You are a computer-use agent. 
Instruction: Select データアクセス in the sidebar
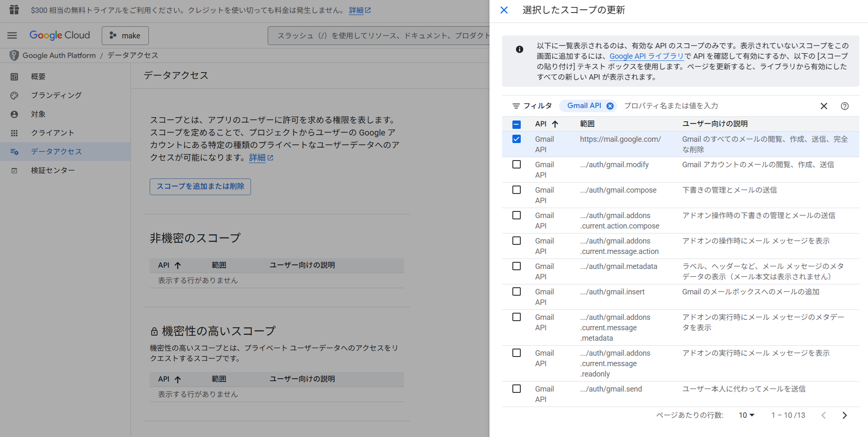click(65, 152)
